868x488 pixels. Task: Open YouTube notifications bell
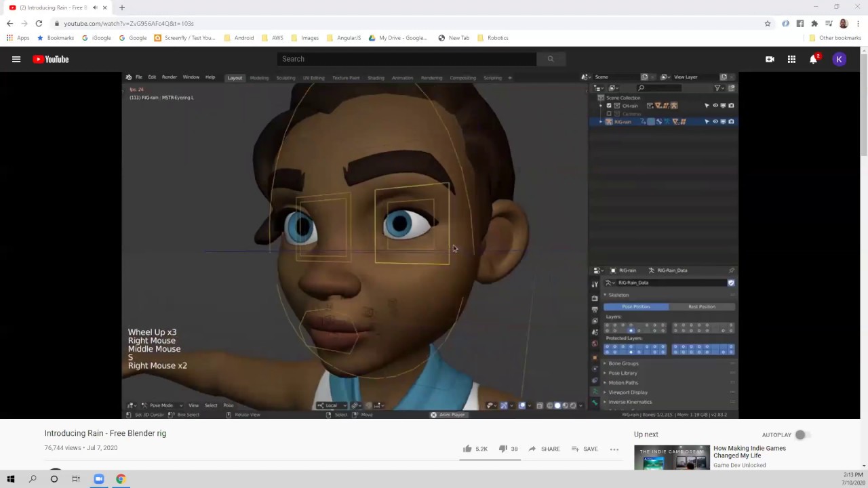click(813, 59)
